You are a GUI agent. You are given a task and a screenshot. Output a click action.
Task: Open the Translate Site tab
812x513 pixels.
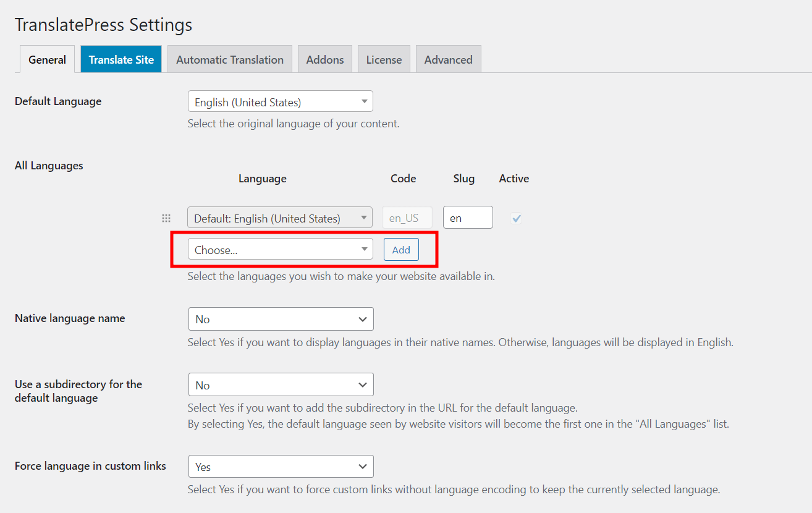[121, 59]
